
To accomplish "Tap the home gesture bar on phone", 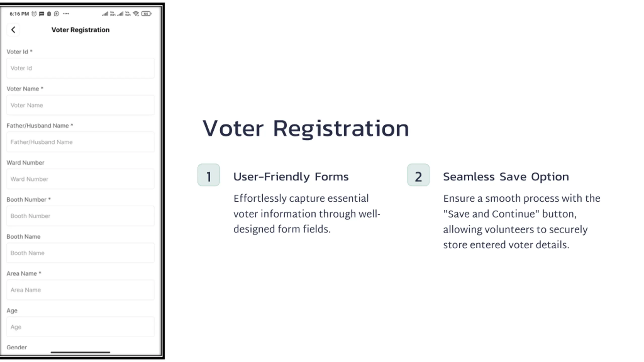I will pyautogui.click(x=80, y=352).
